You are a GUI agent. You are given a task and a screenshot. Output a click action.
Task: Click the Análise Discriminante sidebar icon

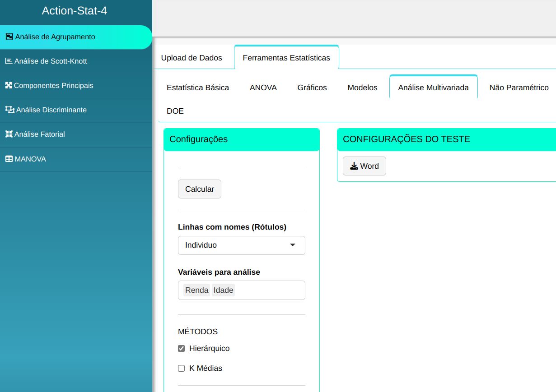click(9, 110)
